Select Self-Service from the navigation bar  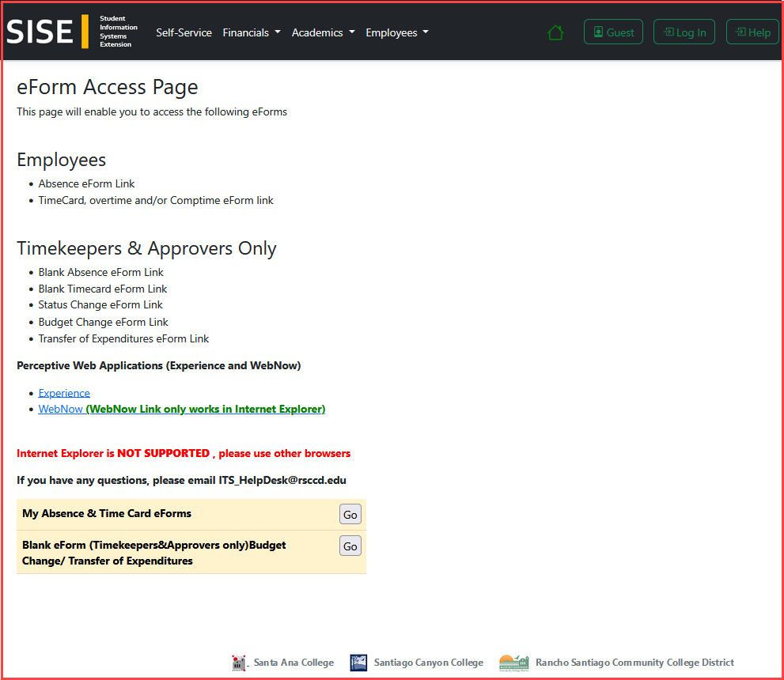pyautogui.click(x=184, y=32)
